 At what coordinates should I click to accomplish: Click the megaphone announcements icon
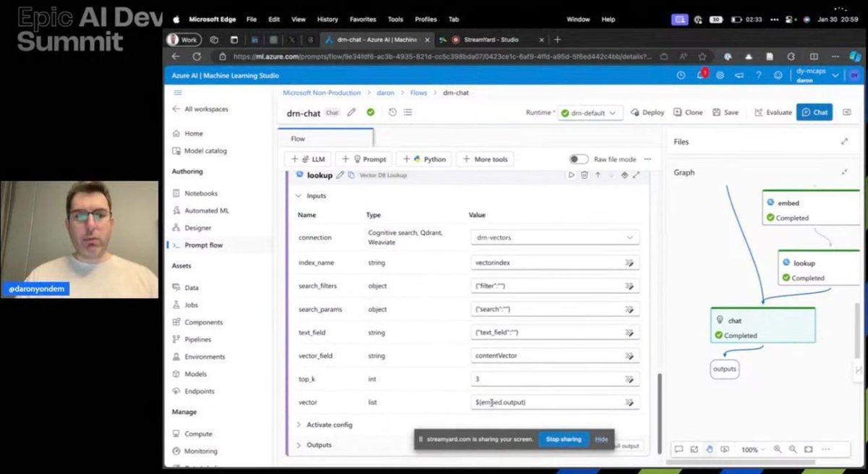(x=739, y=75)
